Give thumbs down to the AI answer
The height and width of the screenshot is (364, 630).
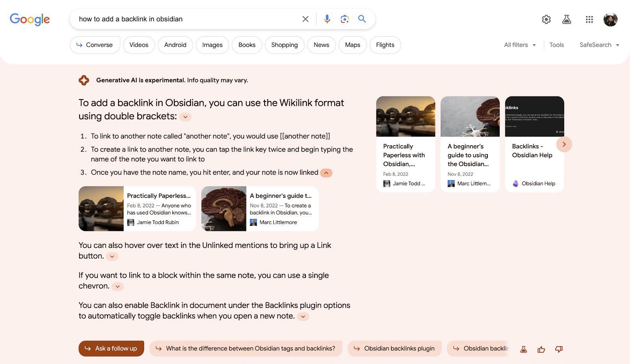tap(559, 349)
